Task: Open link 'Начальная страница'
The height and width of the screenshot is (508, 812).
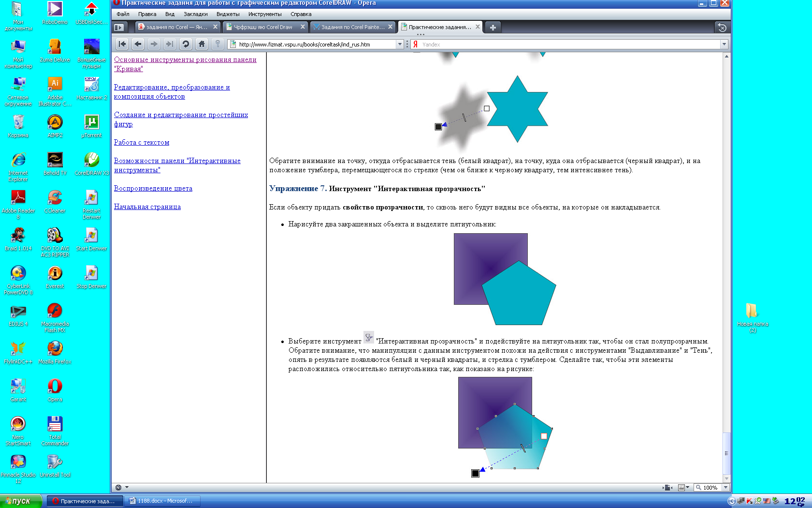Action: pos(147,207)
